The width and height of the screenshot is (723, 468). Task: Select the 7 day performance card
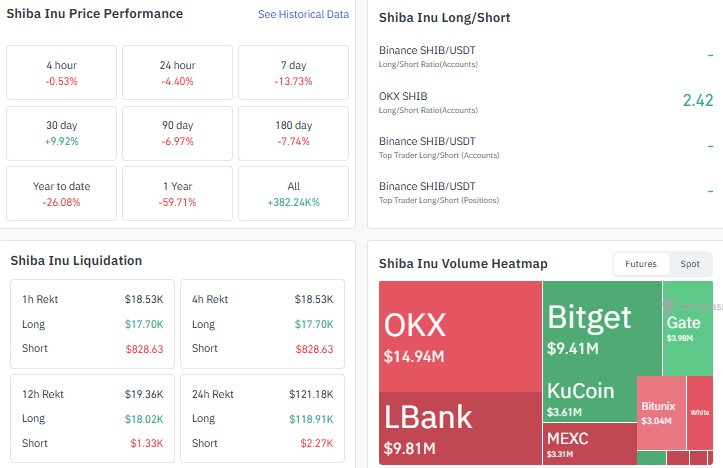(x=293, y=72)
